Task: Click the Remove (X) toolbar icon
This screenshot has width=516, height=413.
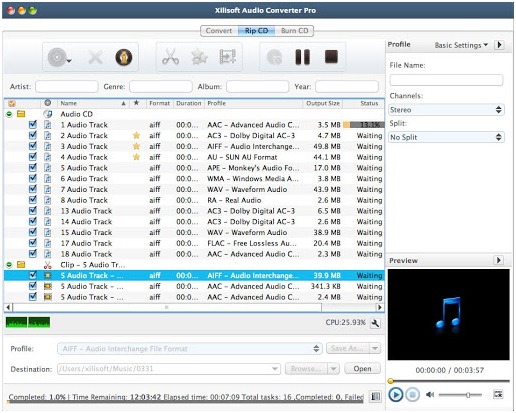Action: click(x=95, y=57)
